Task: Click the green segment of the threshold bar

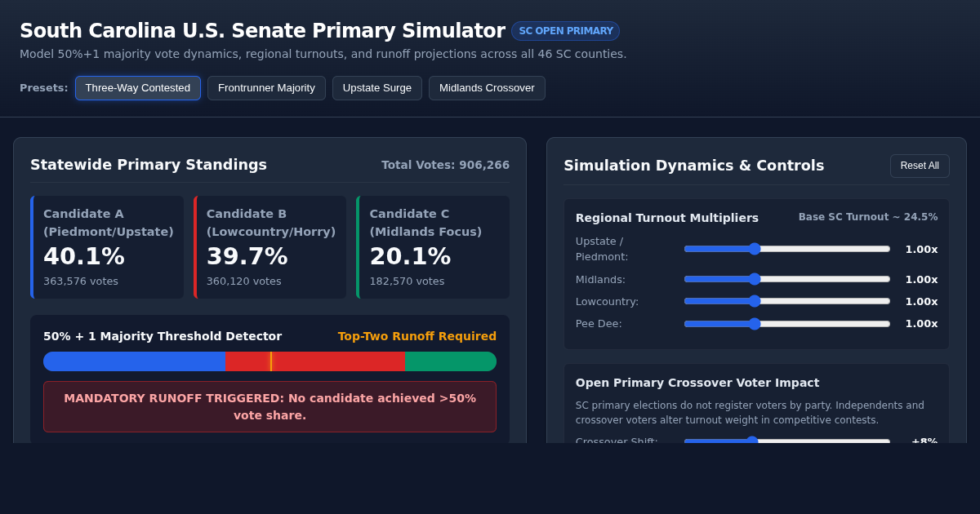Action: (451, 361)
